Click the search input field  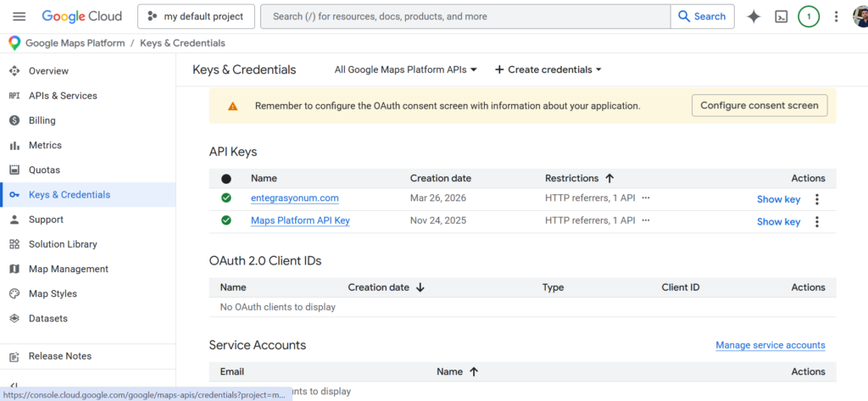tap(466, 16)
